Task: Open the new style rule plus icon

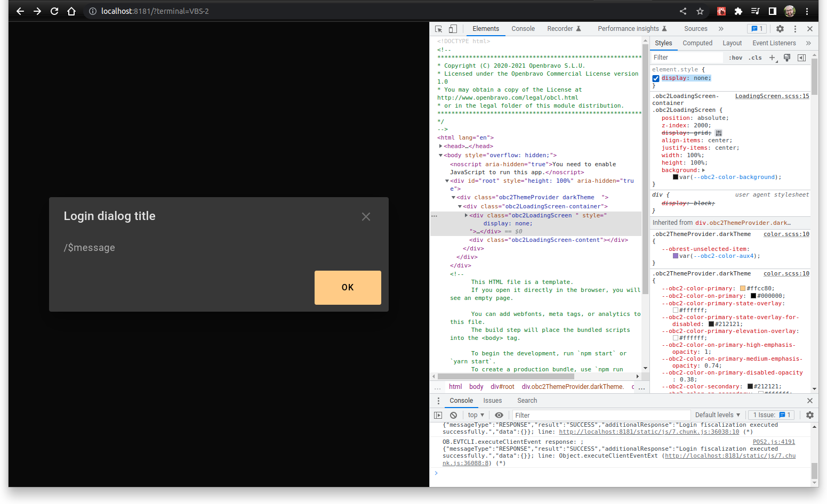Action: pos(772,58)
